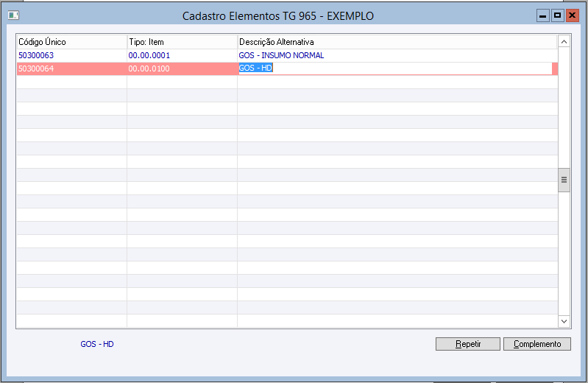
Task: Click the GOS - HD description edit field
Action: coord(397,68)
